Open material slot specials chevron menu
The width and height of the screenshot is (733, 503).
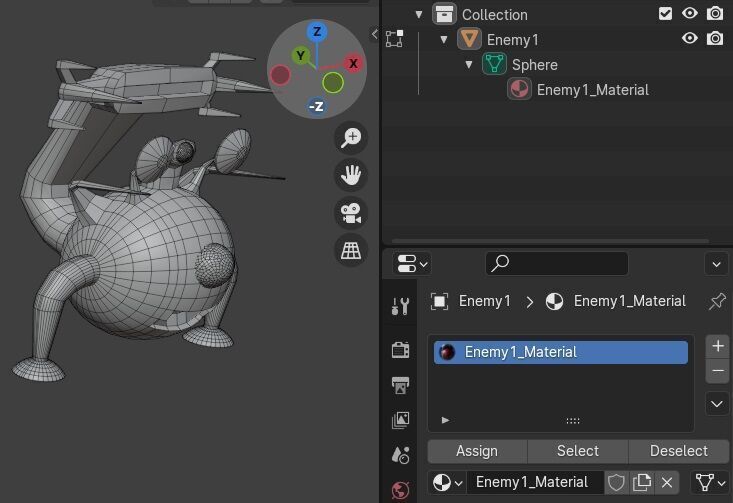tap(717, 403)
